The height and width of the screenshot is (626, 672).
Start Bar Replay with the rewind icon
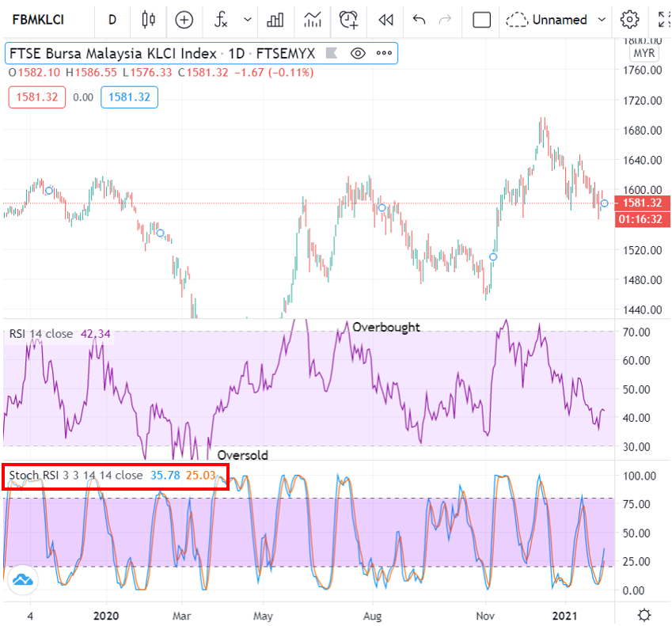tap(385, 20)
